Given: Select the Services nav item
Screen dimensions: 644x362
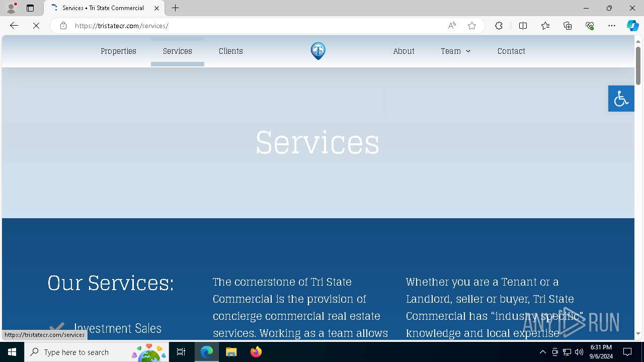Looking at the screenshot, I should (x=178, y=51).
